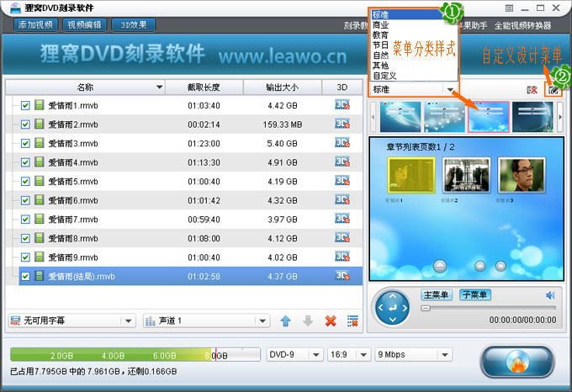Toggle 3D icon for 爱情雨2.rmvb

(x=342, y=124)
